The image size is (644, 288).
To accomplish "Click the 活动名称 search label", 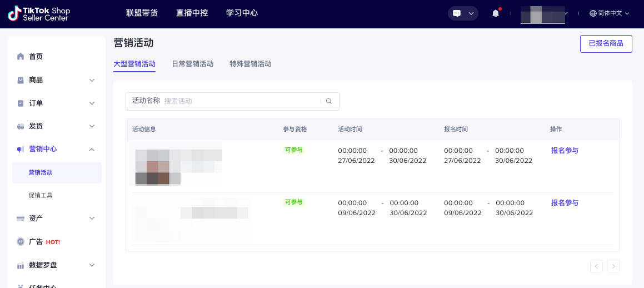I will click(x=146, y=101).
